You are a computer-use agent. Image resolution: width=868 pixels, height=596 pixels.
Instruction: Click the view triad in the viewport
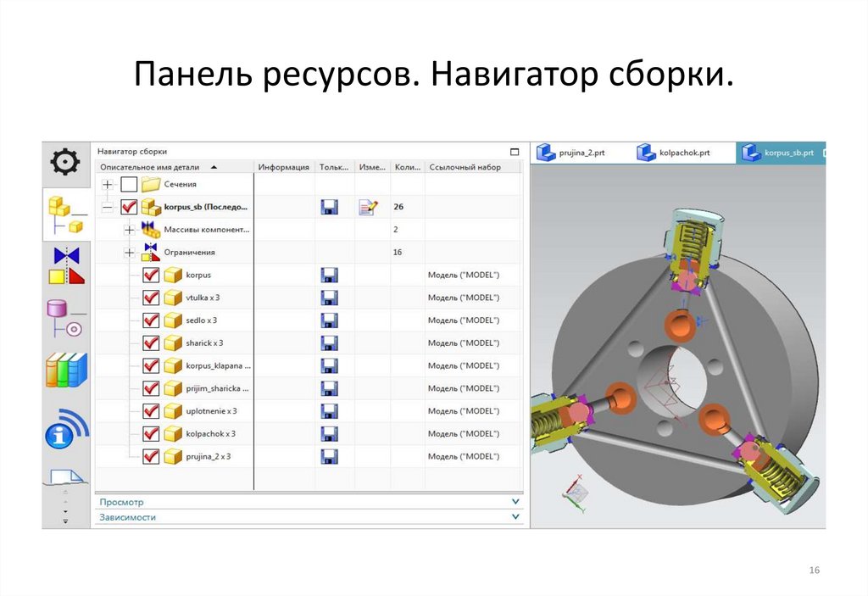click(576, 493)
